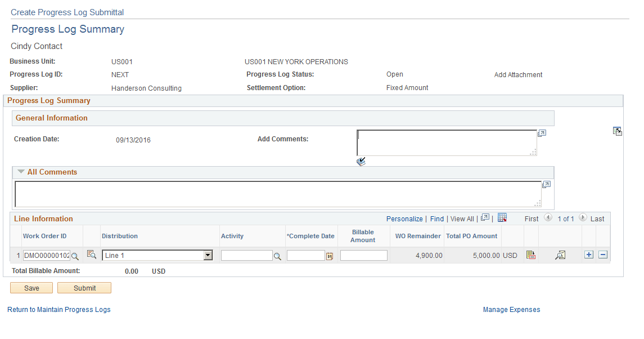
Task: Collapse the All Comments section
Action: (21, 172)
